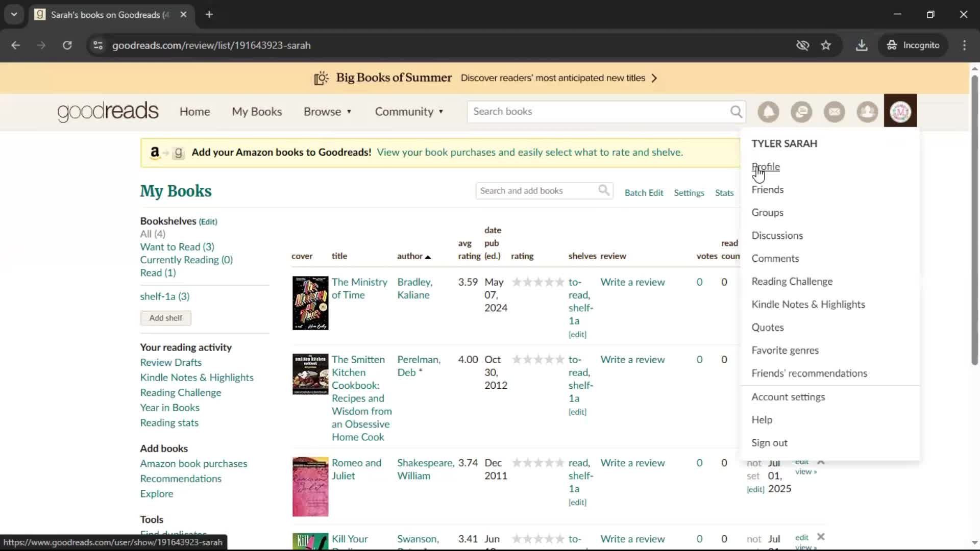The width and height of the screenshot is (980, 551).
Task: Select Help in the user menu
Action: [x=762, y=419]
